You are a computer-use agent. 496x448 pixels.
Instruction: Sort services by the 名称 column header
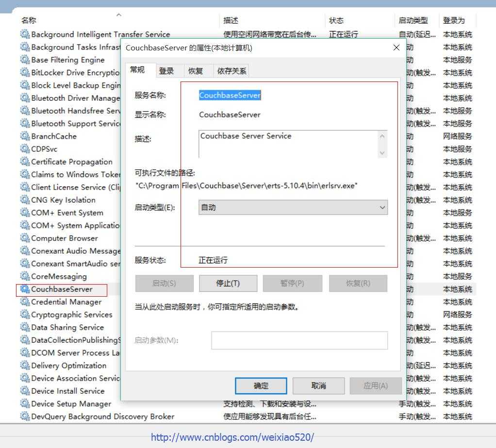[118, 20]
